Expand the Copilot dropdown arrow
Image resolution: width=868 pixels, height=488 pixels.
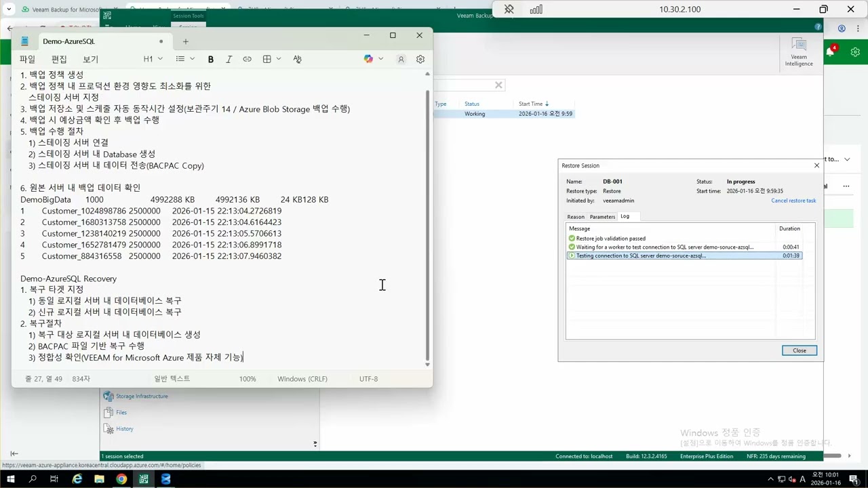pos(380,59)
